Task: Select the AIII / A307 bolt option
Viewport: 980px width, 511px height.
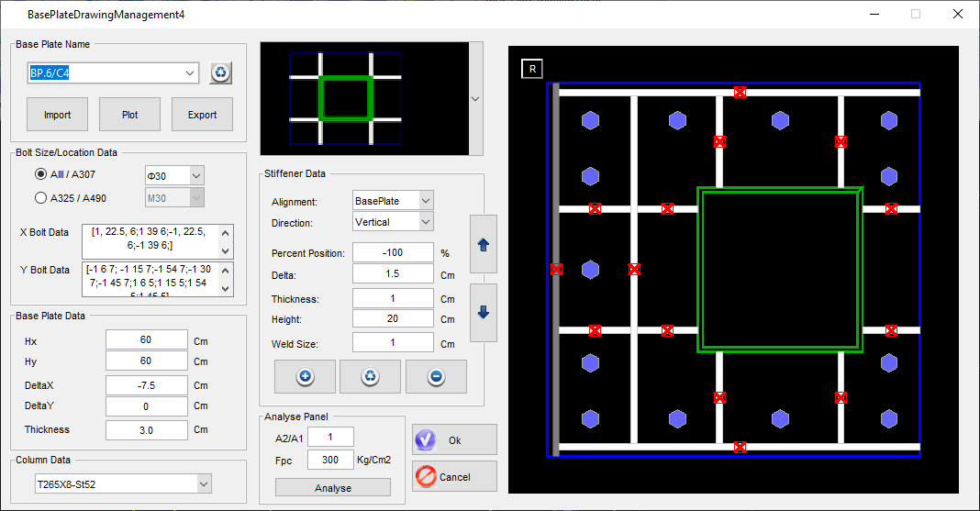Action: coord(40,174)
